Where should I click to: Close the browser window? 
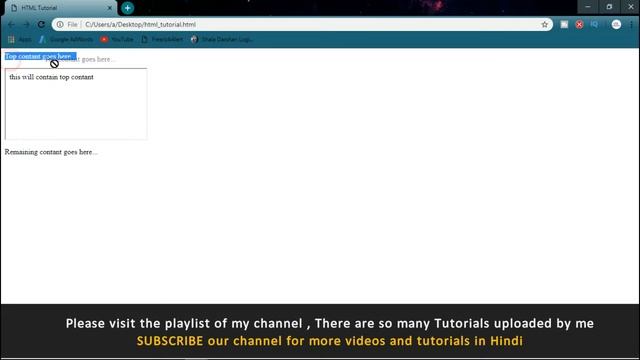click(630, 7)
